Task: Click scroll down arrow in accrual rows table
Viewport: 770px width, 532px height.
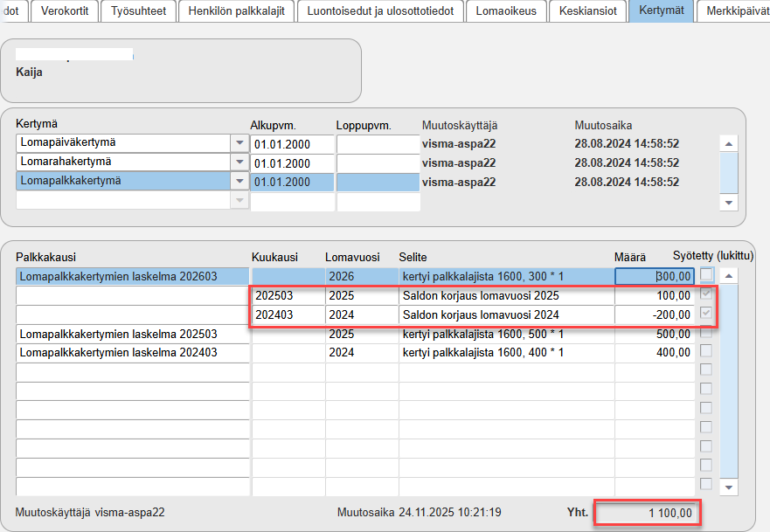Action: (x=729, y=487)
